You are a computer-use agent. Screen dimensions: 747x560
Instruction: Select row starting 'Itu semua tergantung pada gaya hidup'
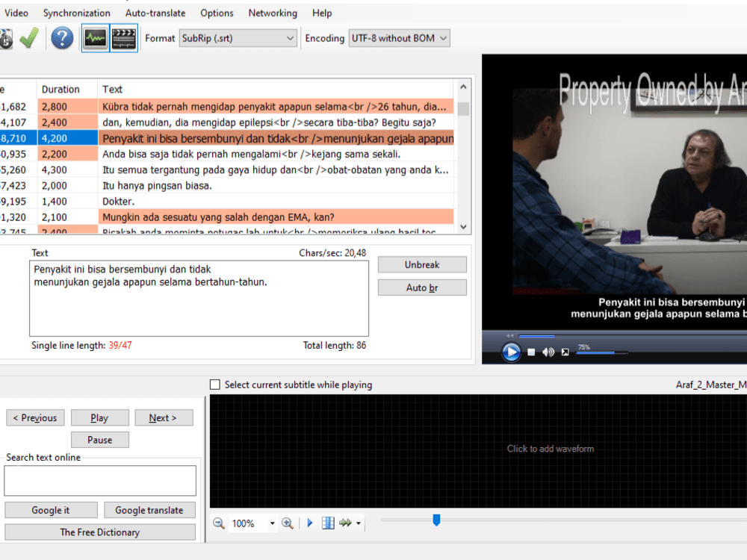(227, 169)
